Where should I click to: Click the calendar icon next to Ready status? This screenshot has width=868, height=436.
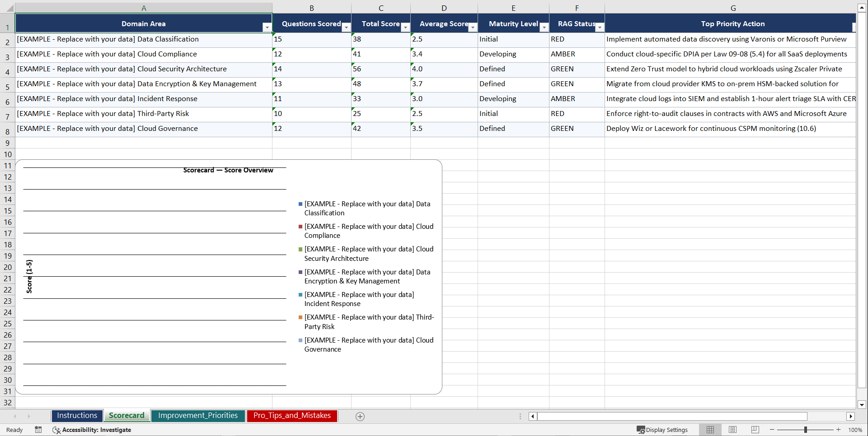[x=38, y=430]
